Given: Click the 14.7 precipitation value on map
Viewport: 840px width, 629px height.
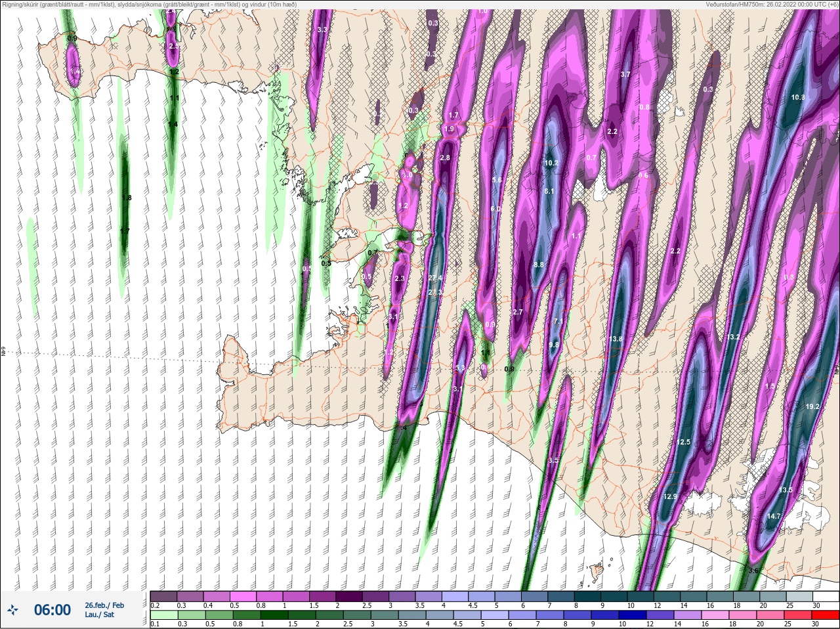Looking at the screenshot, I should click(x=774, y=517).
